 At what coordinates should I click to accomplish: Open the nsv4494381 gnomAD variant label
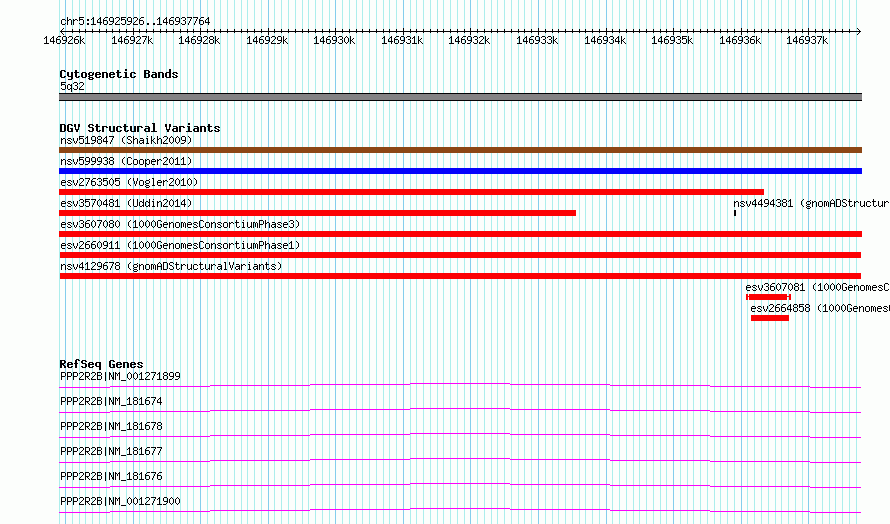point(811,203)
